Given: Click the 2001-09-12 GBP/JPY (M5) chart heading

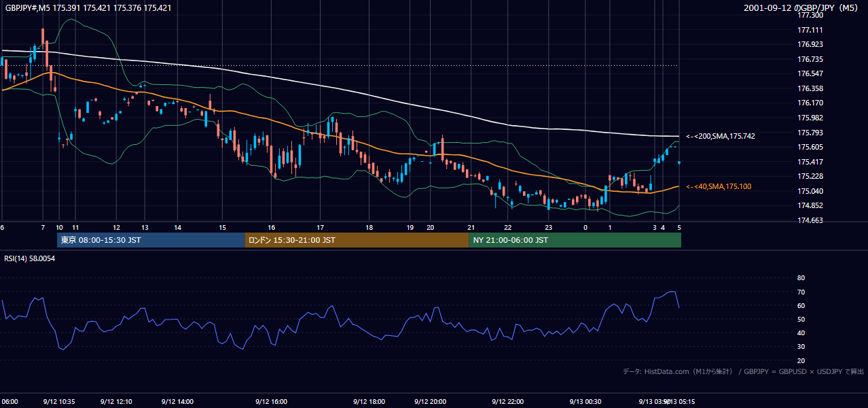Looking at the screenshot, I should 801,8.
